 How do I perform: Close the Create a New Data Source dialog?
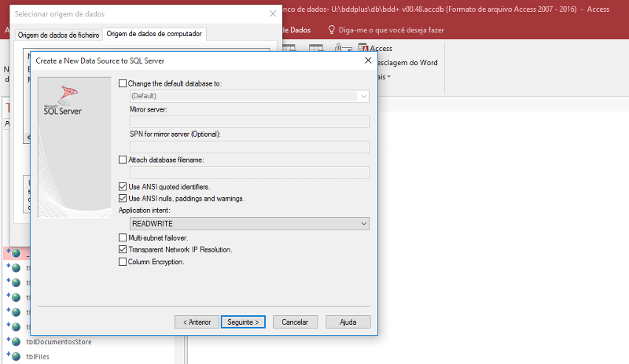(368, 61)
